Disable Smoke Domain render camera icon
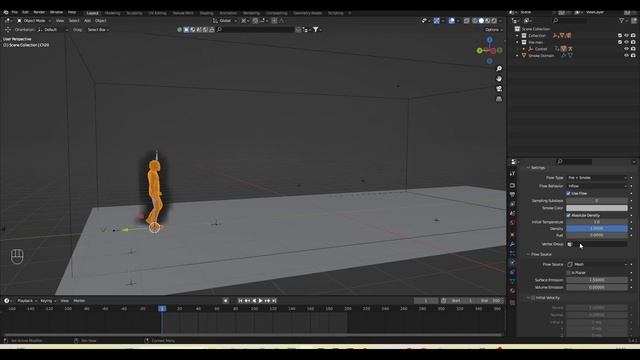 [633, 56]
